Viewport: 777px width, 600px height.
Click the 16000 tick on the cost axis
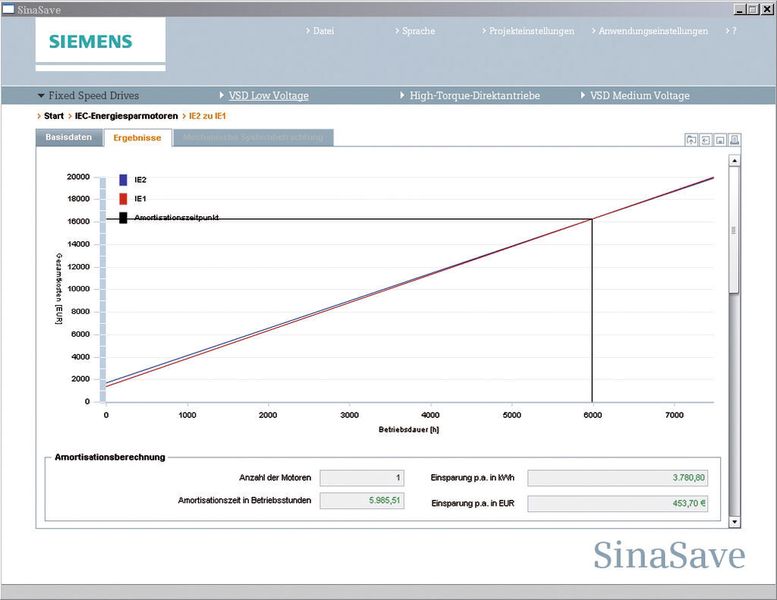tap(78, 221)
